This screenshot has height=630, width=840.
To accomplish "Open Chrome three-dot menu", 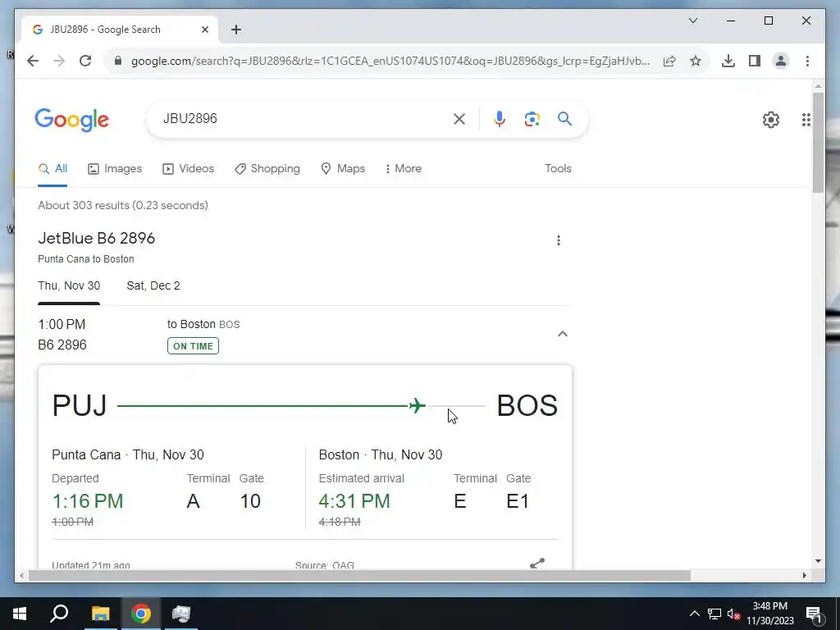I will (x=807, y=61).
